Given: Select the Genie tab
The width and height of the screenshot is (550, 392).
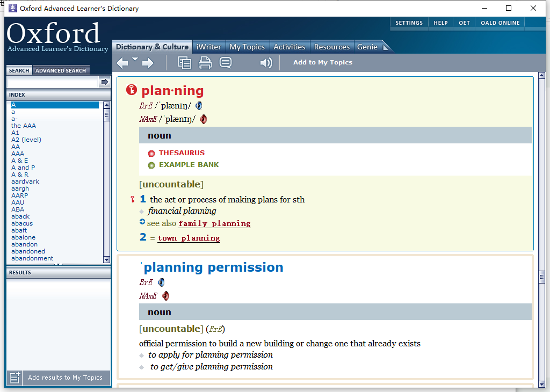Looking at the screenshot, I should (x=367, y=47).
